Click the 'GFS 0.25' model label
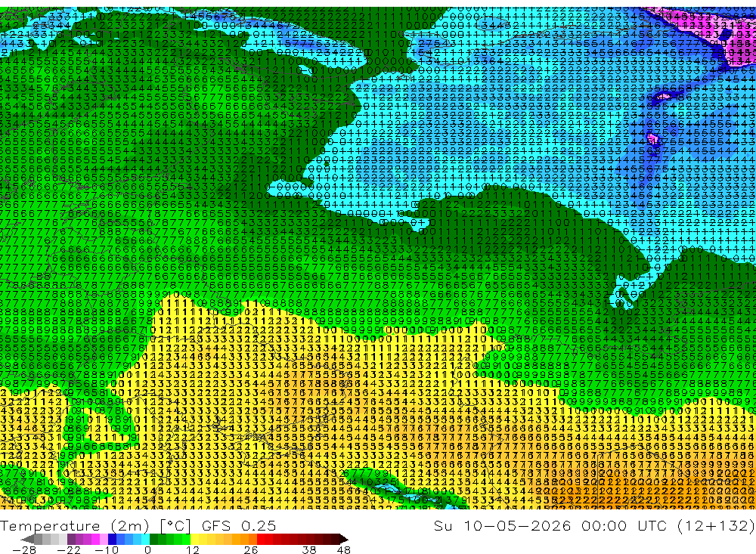756x554 pixels. 239,525
